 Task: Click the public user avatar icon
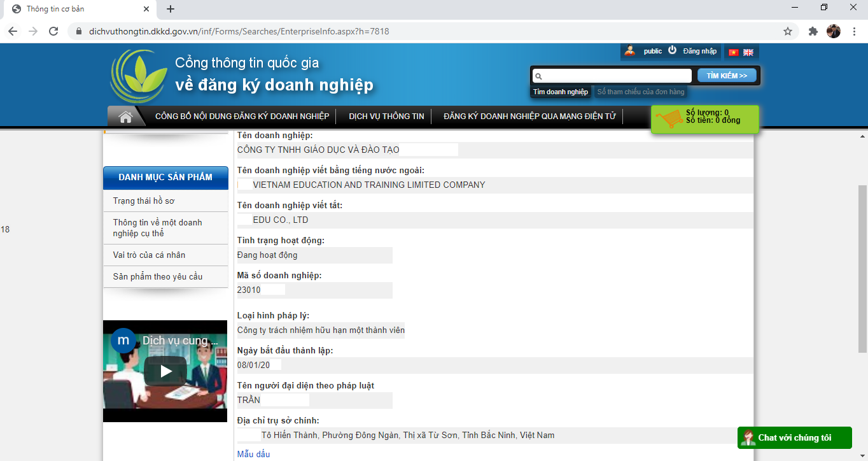click(x=629, y=51)
